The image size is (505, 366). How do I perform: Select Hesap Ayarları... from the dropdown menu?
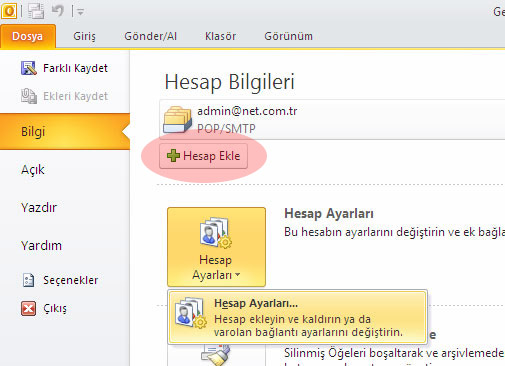[x=297, y=317]
